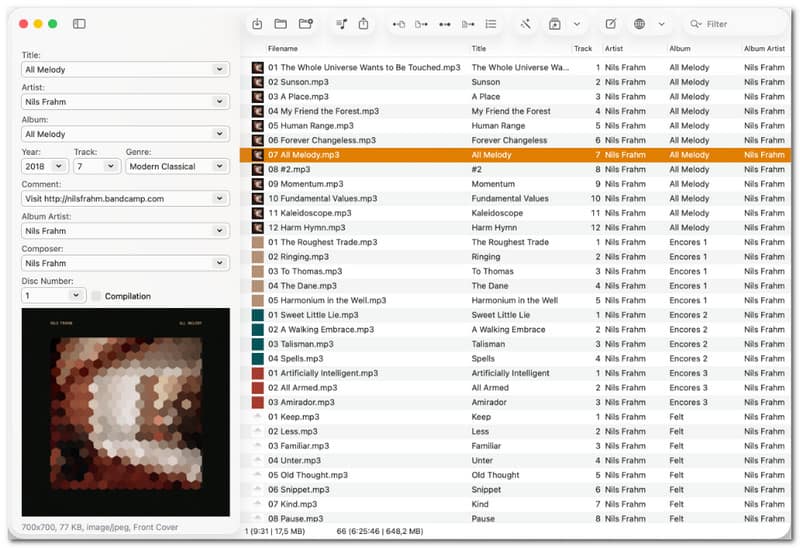Add a folder with the folder-plus icon
Screen dimensions: 800x548
pyautogui.click(x=306, y=23)
